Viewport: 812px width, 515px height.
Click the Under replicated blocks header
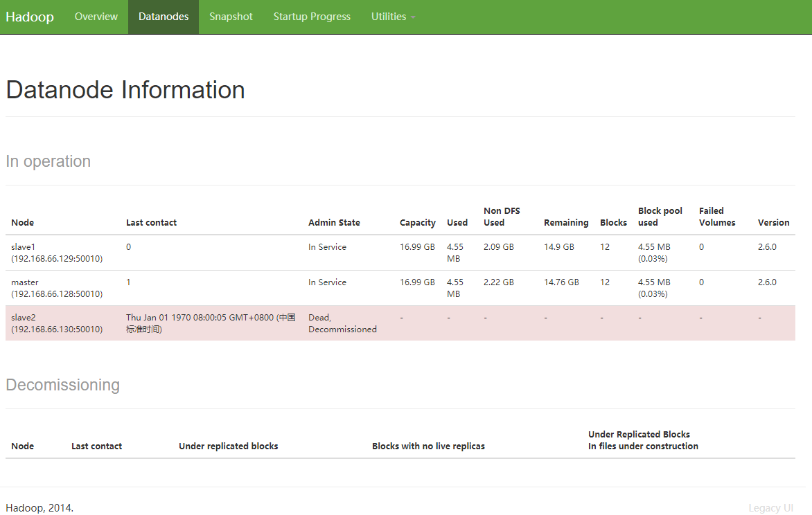click(228, 446)
